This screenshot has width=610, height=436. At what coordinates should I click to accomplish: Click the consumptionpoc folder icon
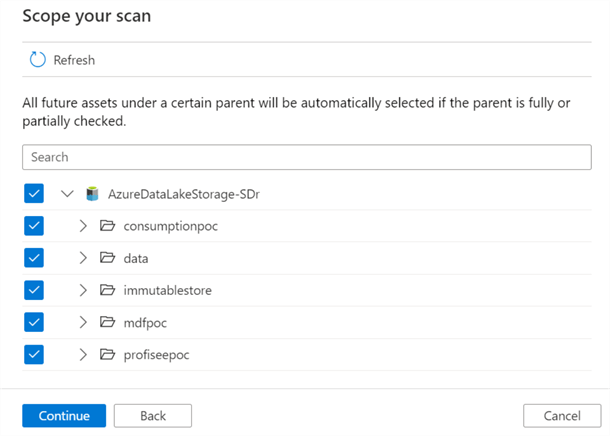[109, 226]
